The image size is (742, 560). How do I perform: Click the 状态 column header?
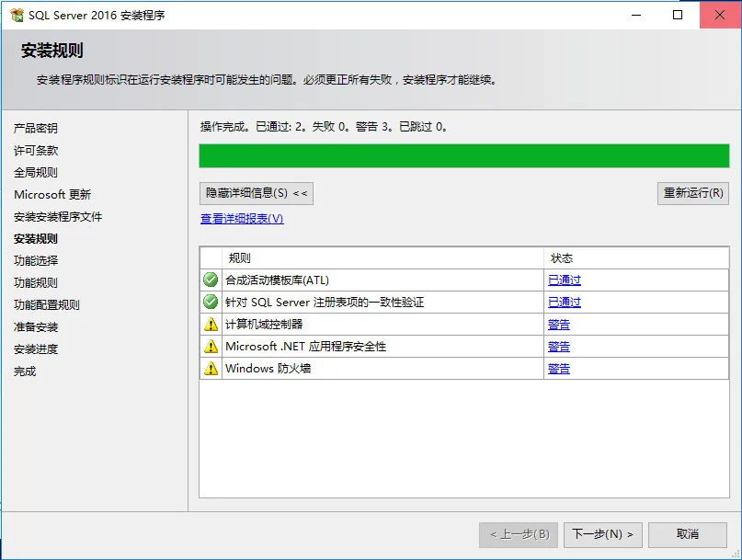click(636, 258)
